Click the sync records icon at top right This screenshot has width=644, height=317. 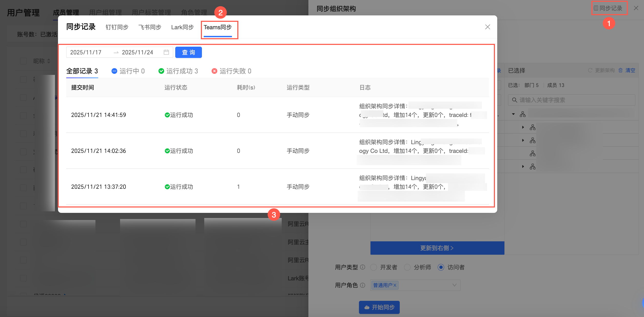[x=596, y=8]
